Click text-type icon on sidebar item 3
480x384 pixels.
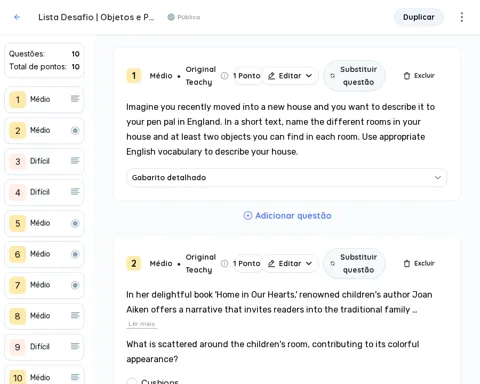[75, 161]
